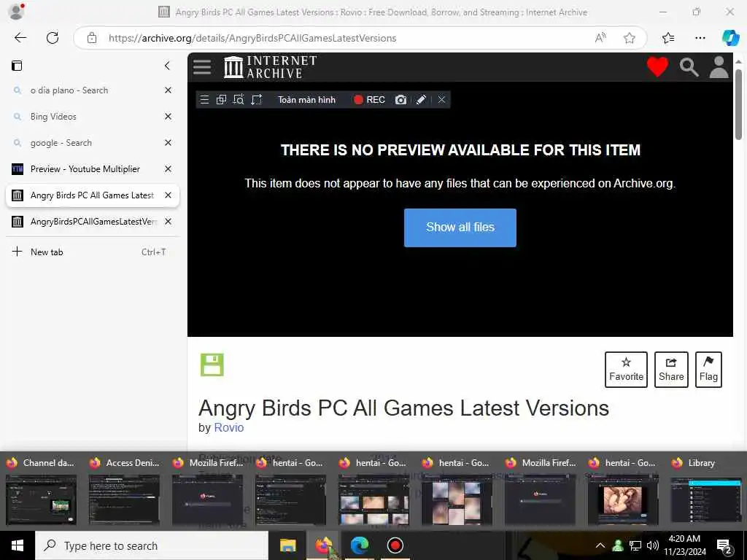
Task: Open the taskbar clock showing 4:20 AM
Action: [684, 545]
